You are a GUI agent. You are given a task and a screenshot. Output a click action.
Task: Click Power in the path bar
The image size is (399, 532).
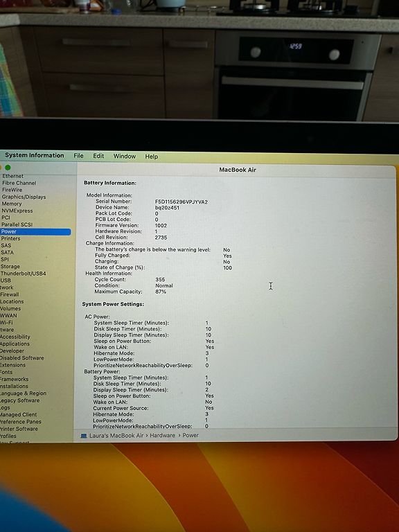tap(190, 435)
